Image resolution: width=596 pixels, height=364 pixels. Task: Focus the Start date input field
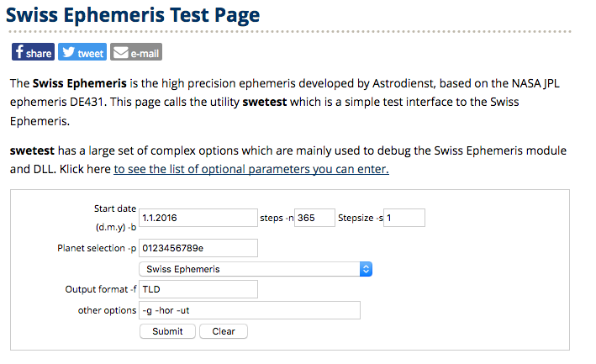point(198,218)
